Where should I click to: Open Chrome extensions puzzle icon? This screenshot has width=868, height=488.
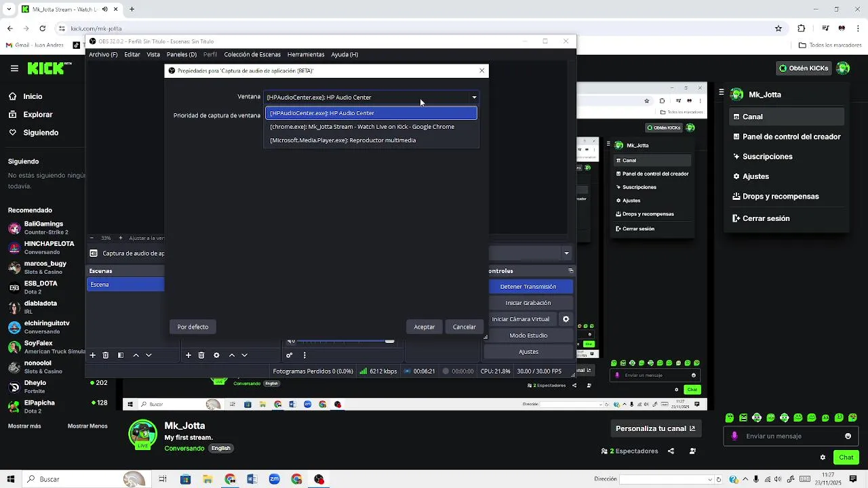802,28
